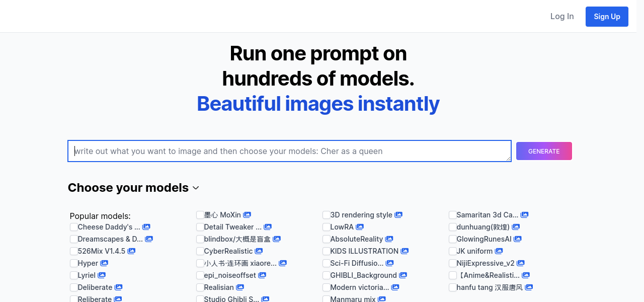
Task: Open image icon beside 3D rendering style
Action: point(398,215)
